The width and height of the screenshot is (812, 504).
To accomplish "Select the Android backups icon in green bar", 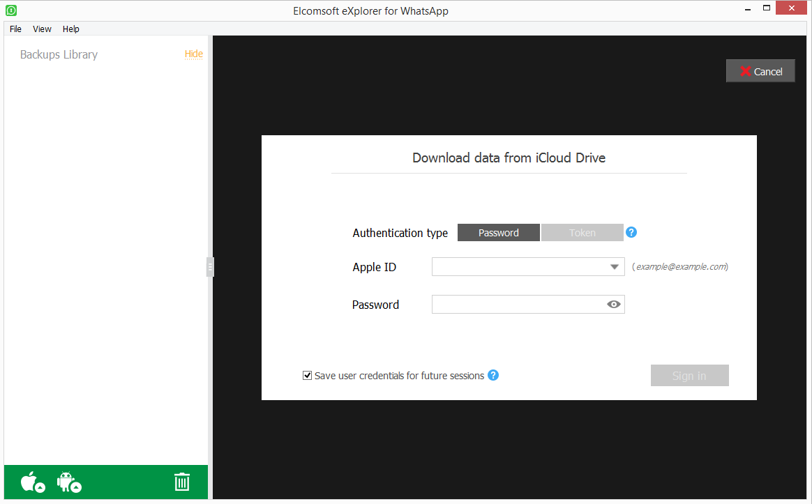I will point(69,482).
